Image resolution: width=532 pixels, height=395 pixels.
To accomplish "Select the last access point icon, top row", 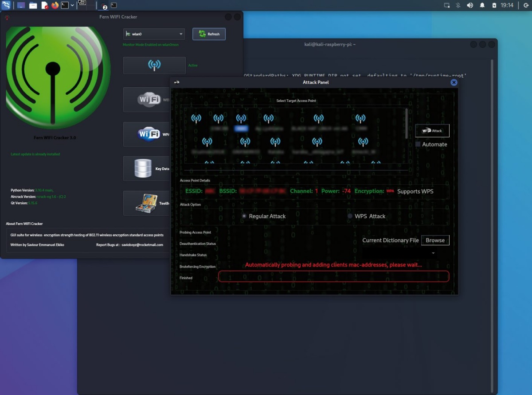I will point(360,118).
